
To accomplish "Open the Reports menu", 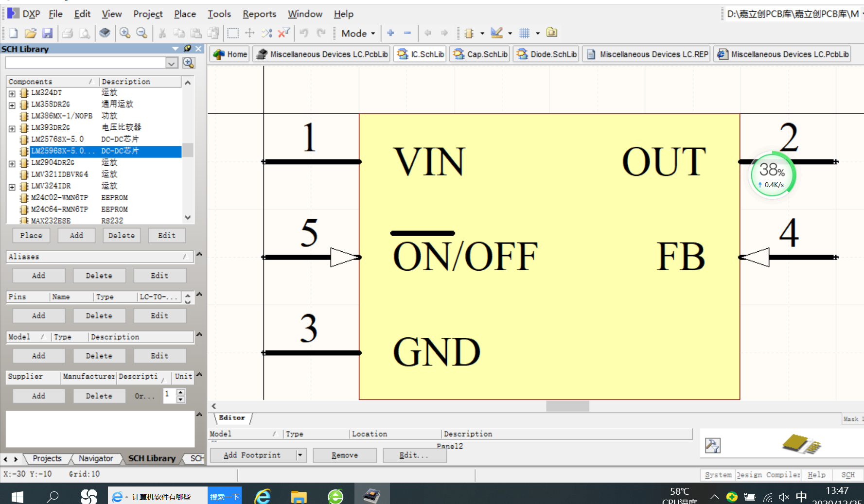I will [259, 14].
